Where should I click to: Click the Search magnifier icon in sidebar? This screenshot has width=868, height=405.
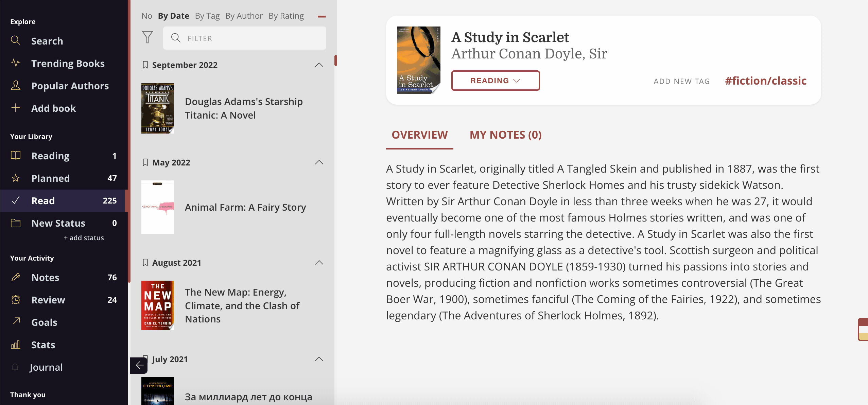pos(15,40)
